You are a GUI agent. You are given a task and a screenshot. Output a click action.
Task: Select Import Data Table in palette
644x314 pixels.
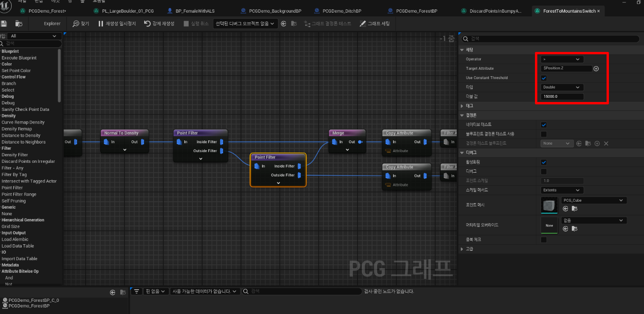click(x=20, y=259)
